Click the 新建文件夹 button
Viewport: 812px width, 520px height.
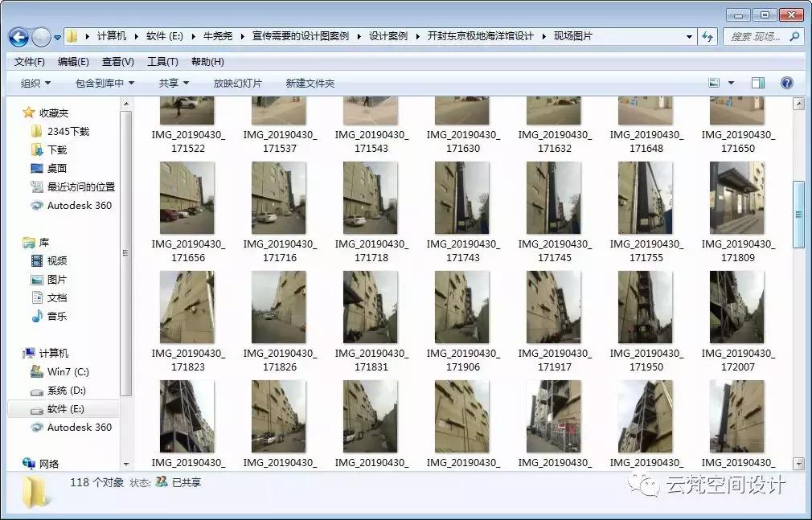309,82
